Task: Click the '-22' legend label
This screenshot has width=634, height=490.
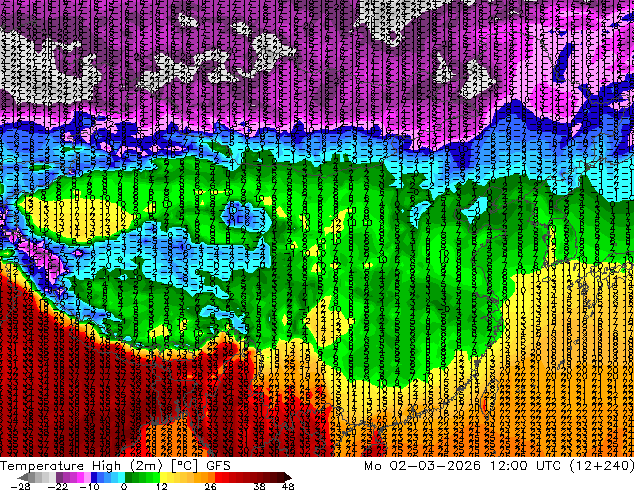Action: pos(57,486)
